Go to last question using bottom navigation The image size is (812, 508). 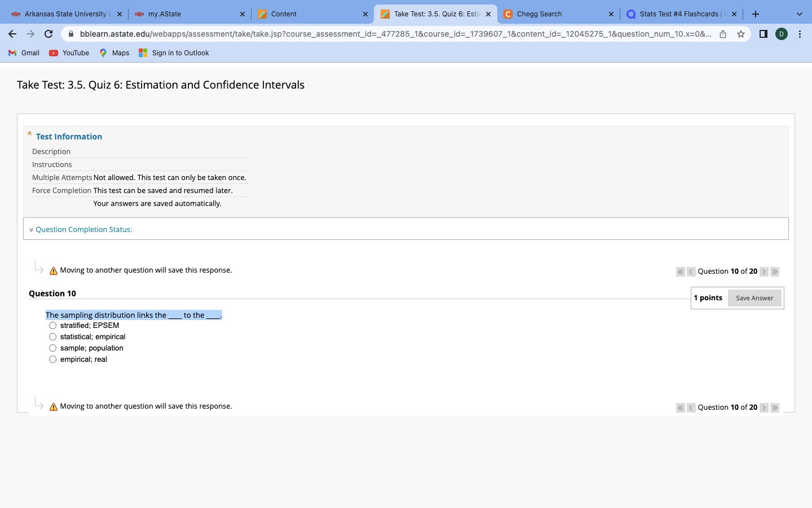pyautogui.click(x=775, y=408)
